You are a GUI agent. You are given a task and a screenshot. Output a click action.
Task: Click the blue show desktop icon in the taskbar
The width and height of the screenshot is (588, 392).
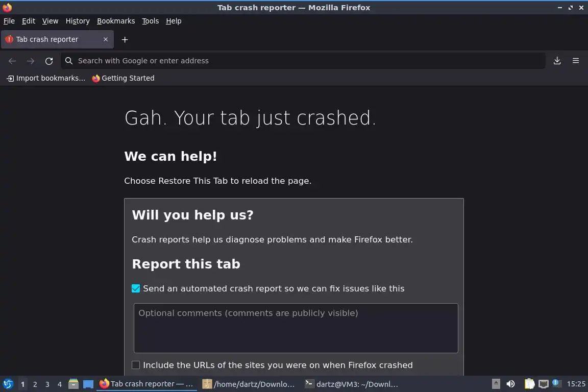(88, 384)
